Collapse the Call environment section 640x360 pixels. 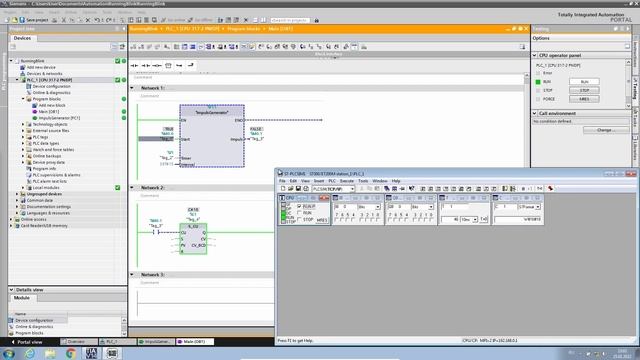(x=534, y=113)
